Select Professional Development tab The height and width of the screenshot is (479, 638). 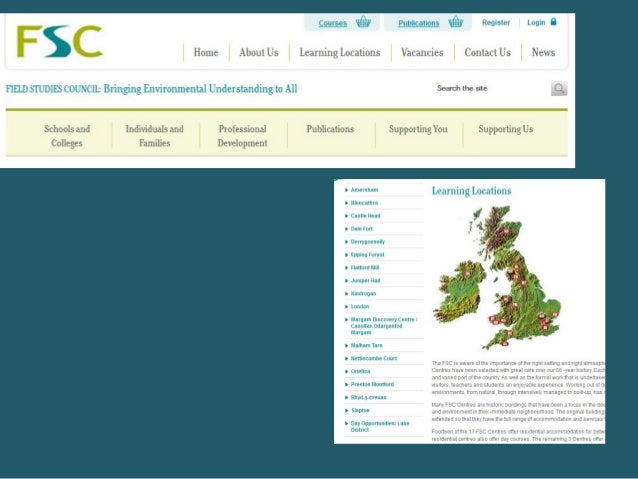point(243,136)
